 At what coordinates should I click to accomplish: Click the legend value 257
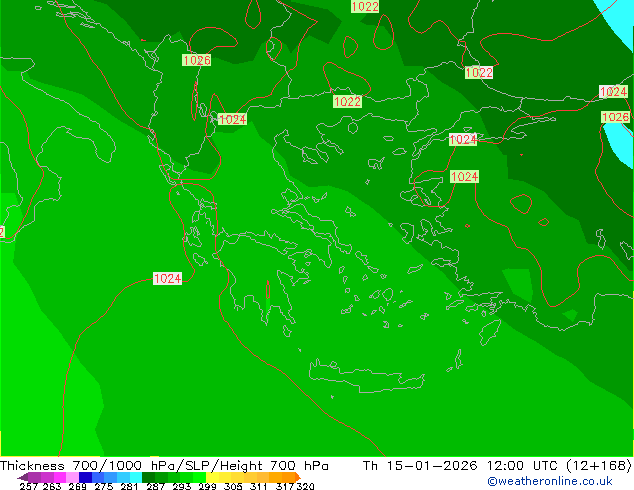28,486
